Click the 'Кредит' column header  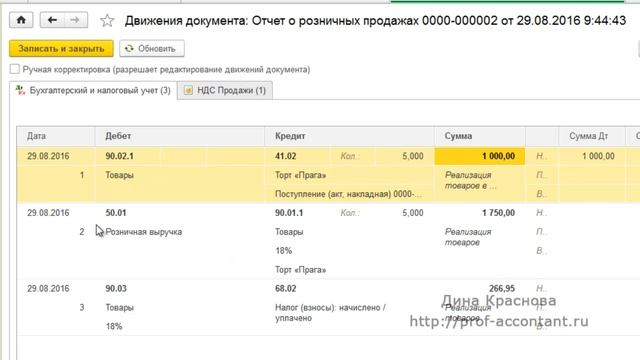tap(349, 136)
